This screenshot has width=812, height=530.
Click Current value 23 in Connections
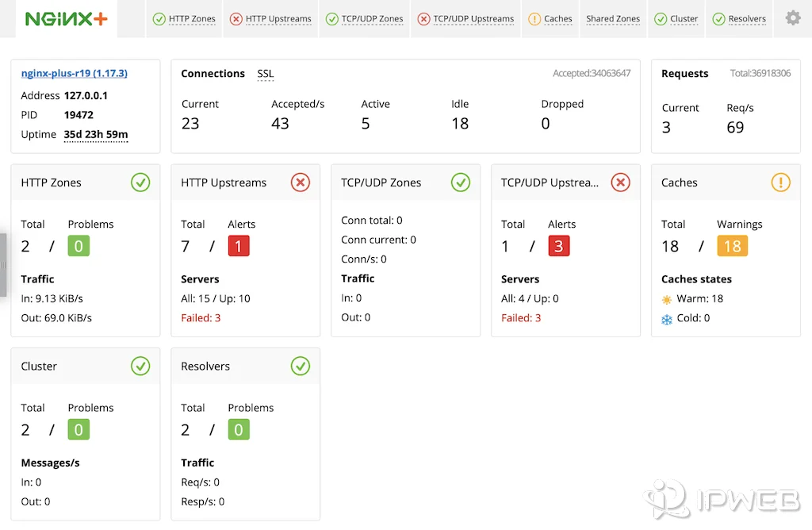tap(190, 123)
